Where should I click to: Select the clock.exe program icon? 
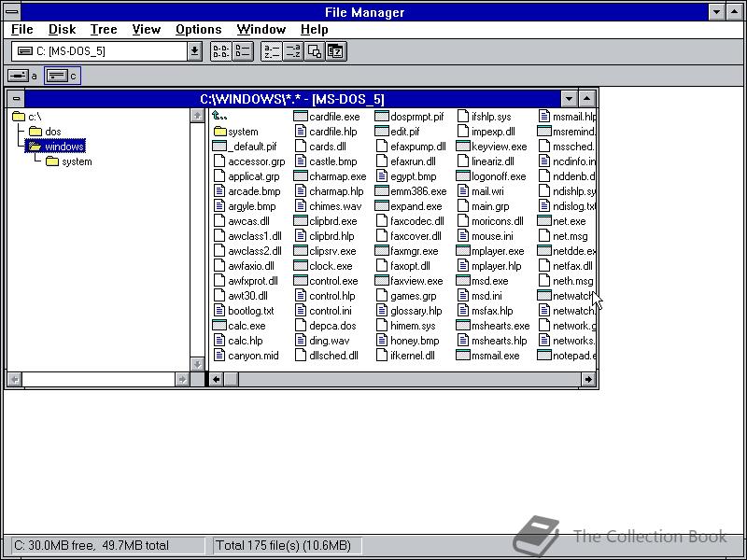[300, 266]
